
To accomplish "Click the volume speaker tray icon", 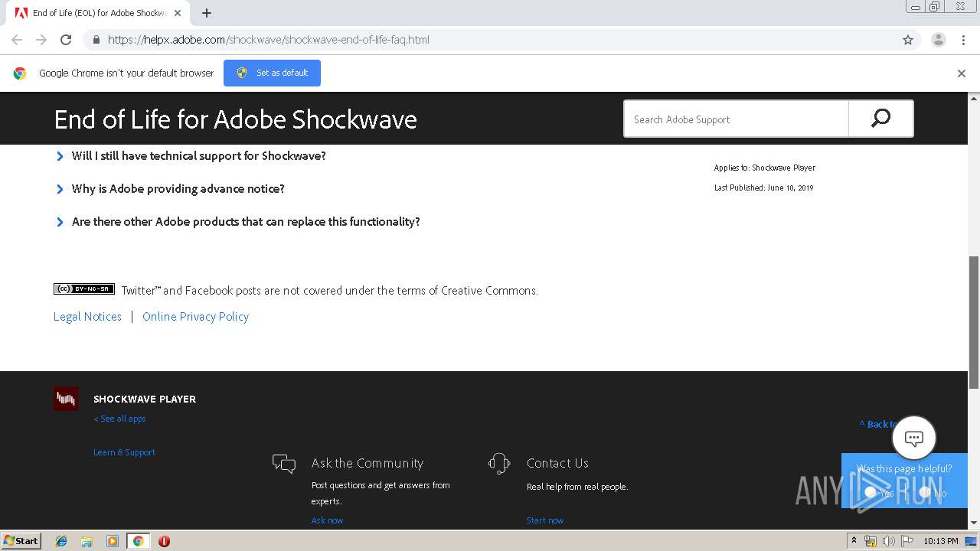I will [888, 541].
